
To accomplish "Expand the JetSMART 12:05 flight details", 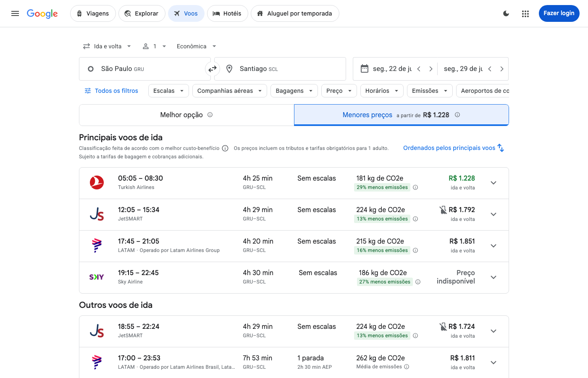I will coord(493,214).
